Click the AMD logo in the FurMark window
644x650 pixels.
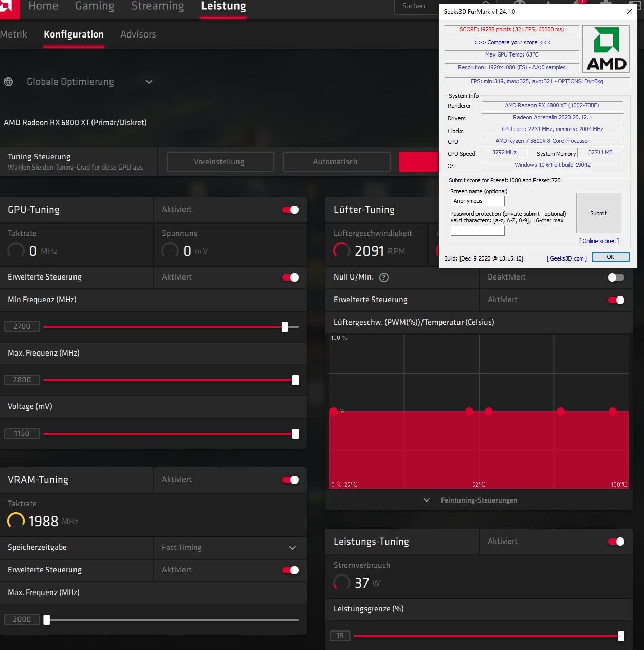(606, 49)
